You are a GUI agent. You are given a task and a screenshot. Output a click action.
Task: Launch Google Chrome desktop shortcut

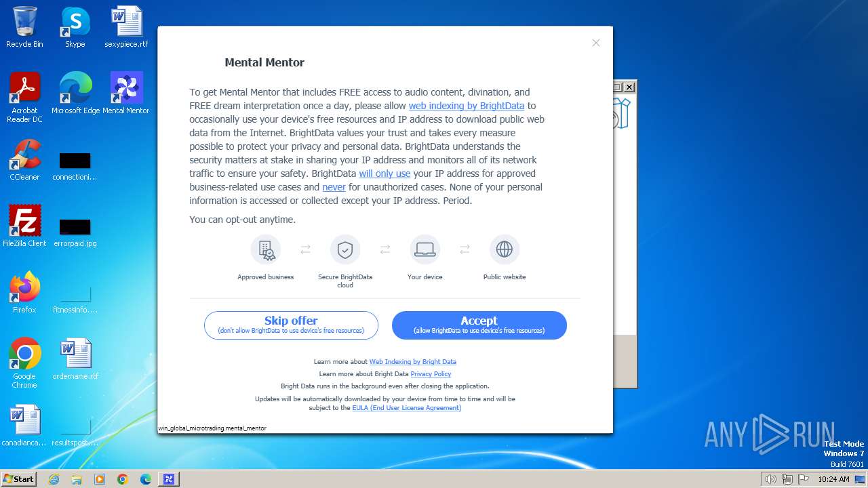tap(24, 363)
